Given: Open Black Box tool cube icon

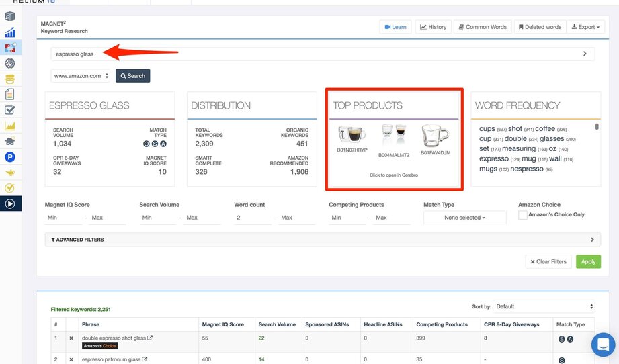Looking at the screenshot, I should pyautogui.click(x=10, y=17).
